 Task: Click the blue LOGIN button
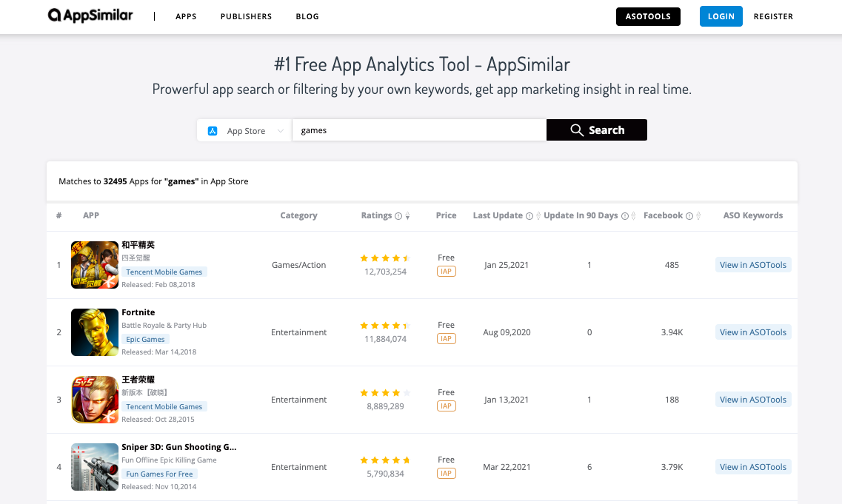pyautogui.click(x=721, y=16)
